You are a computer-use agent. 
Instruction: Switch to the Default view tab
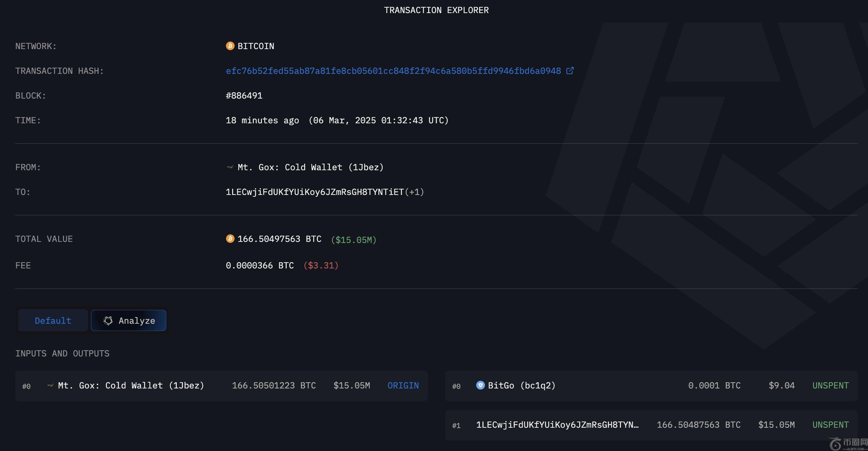click(53, 320)
